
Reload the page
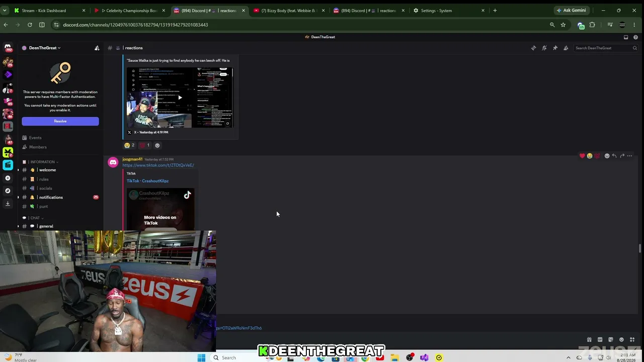coord(30,25)
